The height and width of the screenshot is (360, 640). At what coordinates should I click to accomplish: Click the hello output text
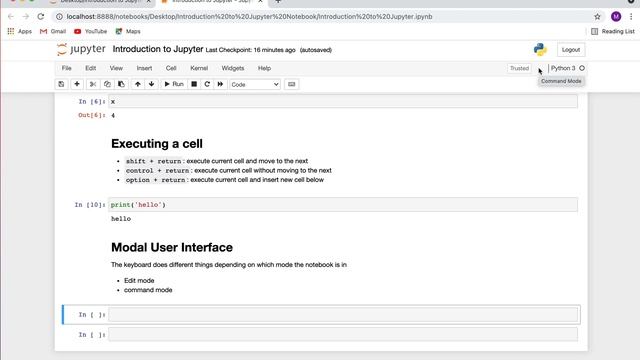tap(121, 219)
